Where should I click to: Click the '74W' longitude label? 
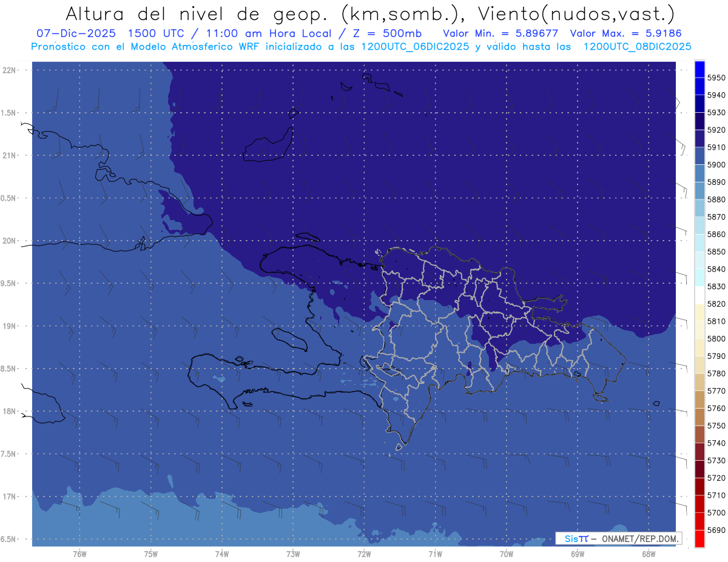[x=222, y=554]
